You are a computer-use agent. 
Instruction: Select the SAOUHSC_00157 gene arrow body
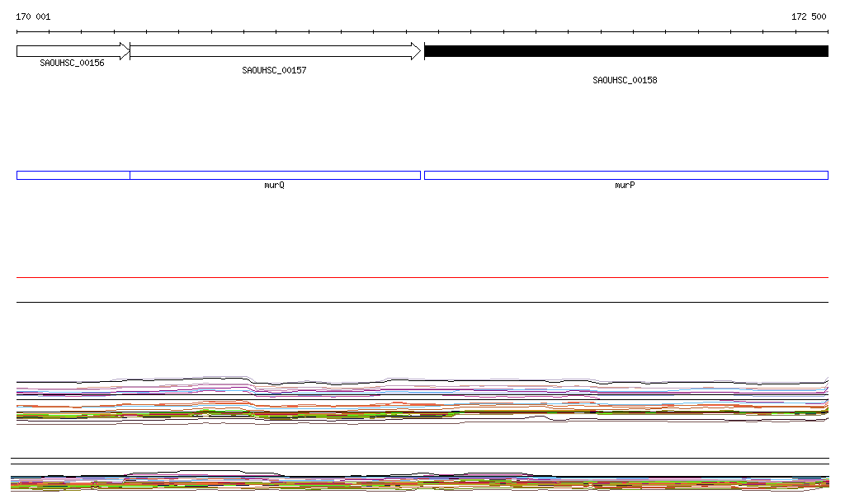(x=272, y=51)
